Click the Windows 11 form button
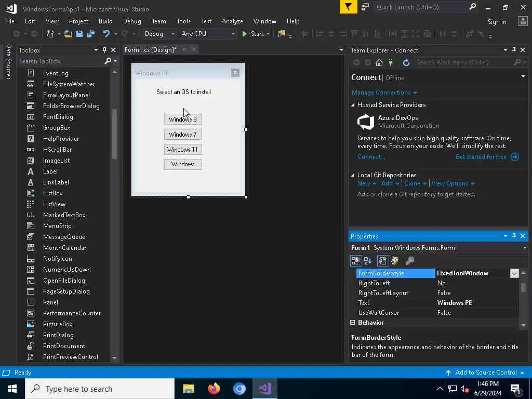Viewport: 532px width, 399px height. (183, 149)
